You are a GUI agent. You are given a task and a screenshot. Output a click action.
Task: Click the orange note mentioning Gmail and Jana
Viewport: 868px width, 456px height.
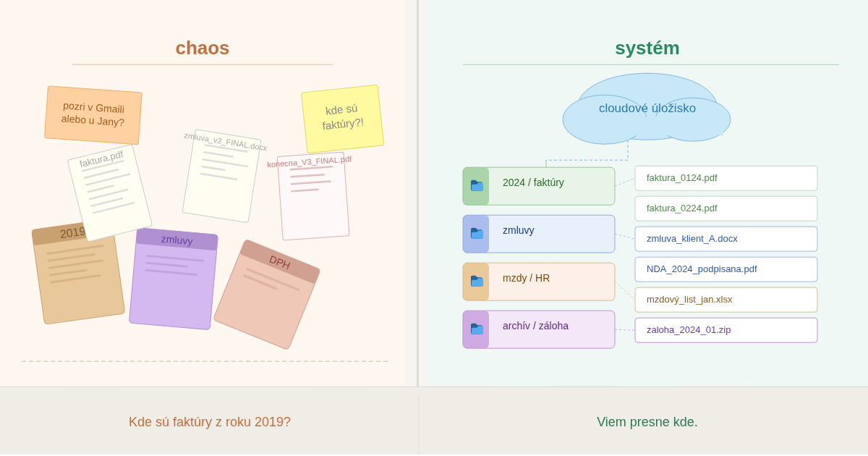(x=93, y=115)
